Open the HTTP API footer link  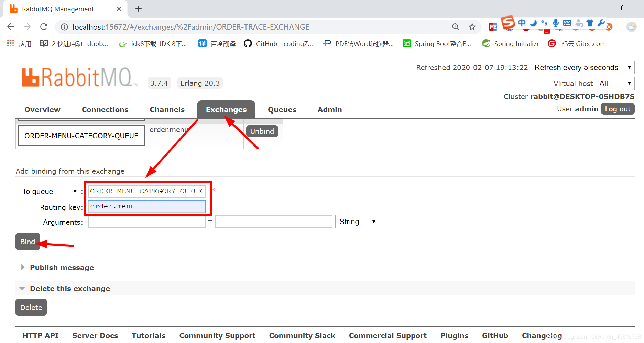point(41,335)
